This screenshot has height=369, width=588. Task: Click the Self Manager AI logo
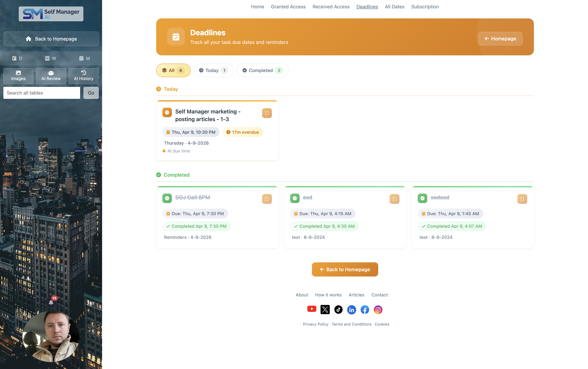pos(51,14)
